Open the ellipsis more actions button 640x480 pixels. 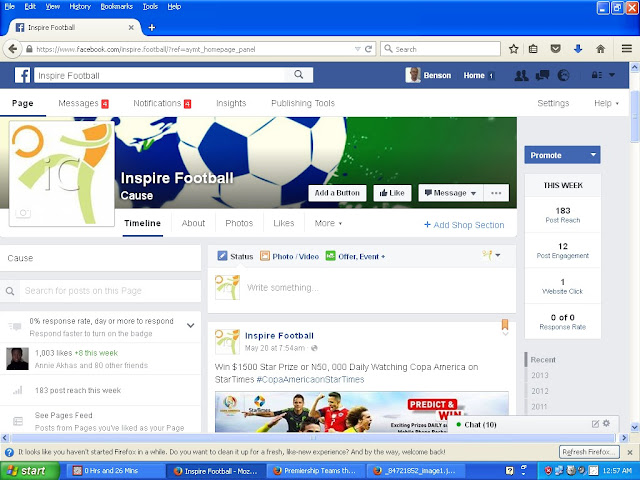496,193
